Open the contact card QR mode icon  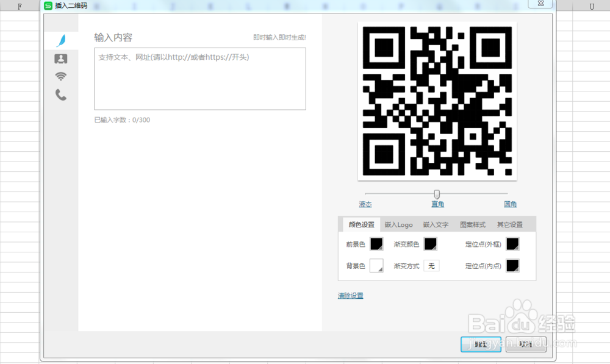pyautogui.click(x=60, y=59)
